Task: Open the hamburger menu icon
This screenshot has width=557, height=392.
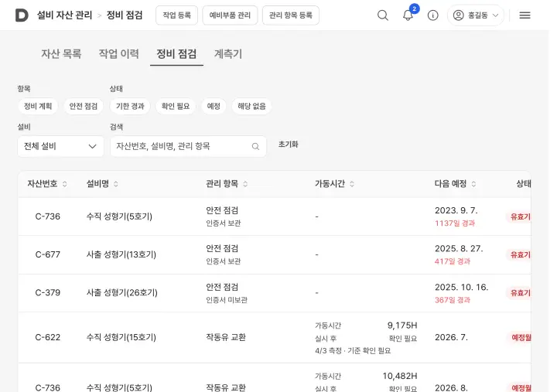Action: tap(525, 15)
